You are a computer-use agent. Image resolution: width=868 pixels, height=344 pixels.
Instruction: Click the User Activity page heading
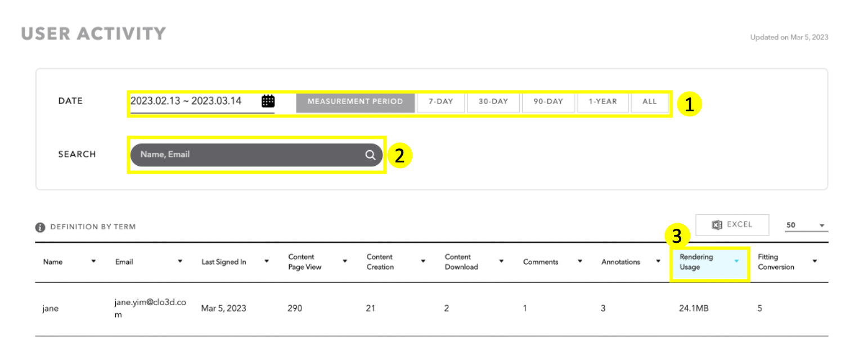point(93,34)
